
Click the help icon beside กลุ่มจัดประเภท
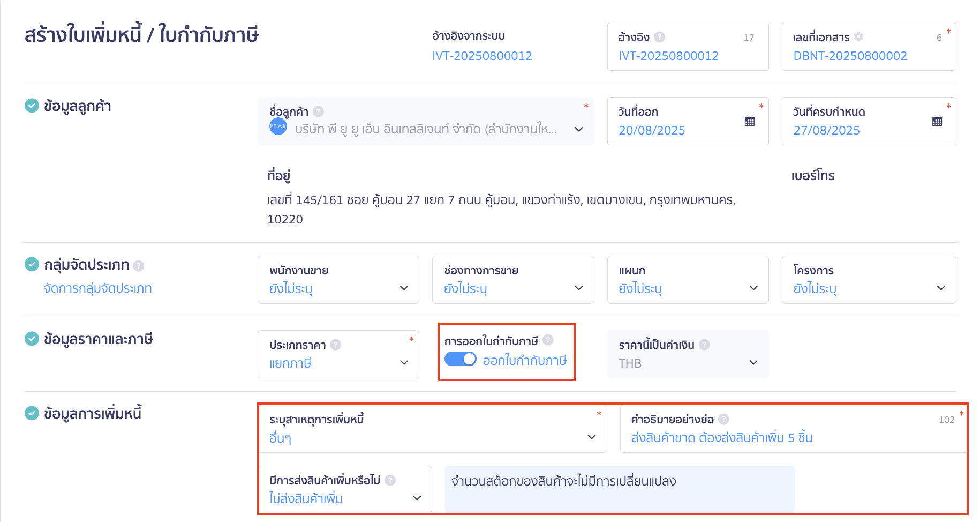(138, 264)
